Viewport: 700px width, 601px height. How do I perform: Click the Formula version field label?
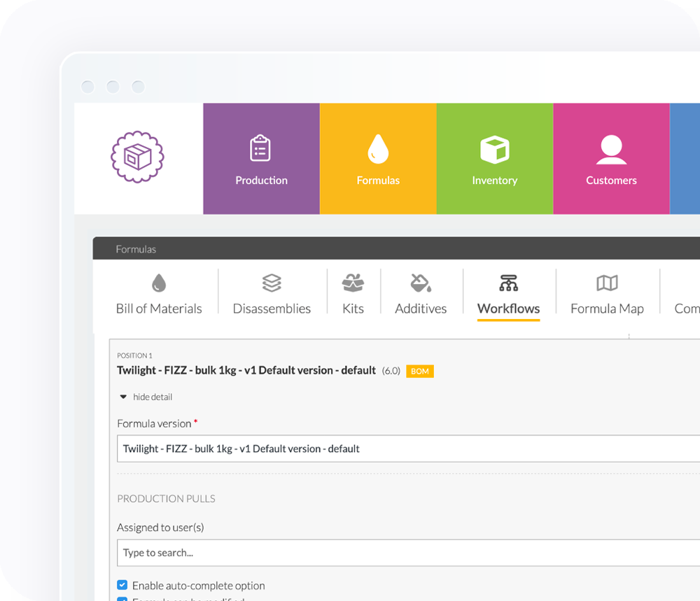(x=154, y=423)
